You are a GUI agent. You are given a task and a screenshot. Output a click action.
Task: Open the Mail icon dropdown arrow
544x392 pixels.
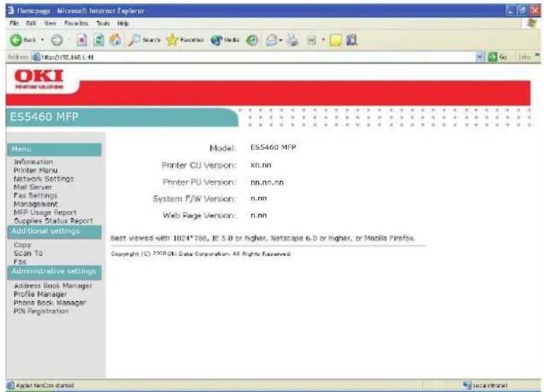pyautogui.click(x=280, y=40)
